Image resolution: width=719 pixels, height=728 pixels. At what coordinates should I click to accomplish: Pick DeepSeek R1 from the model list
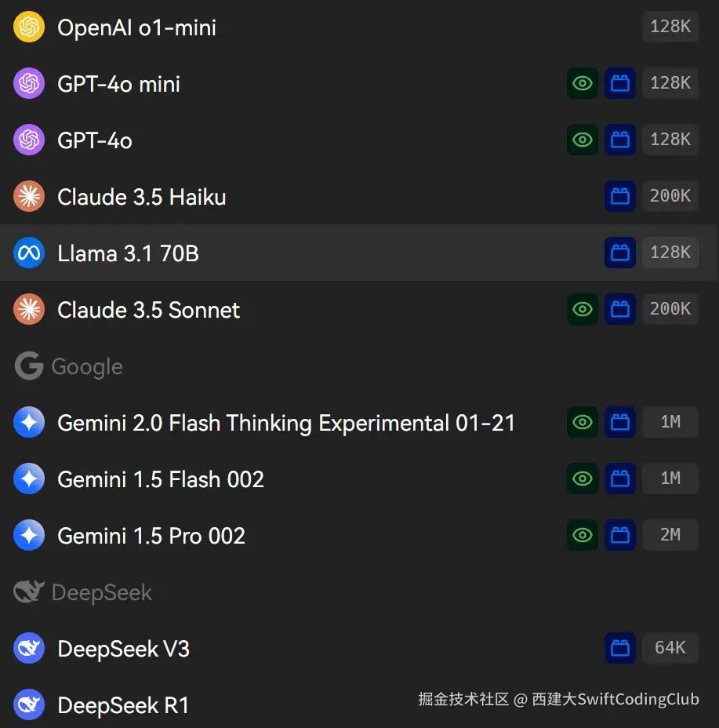tap(123, 705)
